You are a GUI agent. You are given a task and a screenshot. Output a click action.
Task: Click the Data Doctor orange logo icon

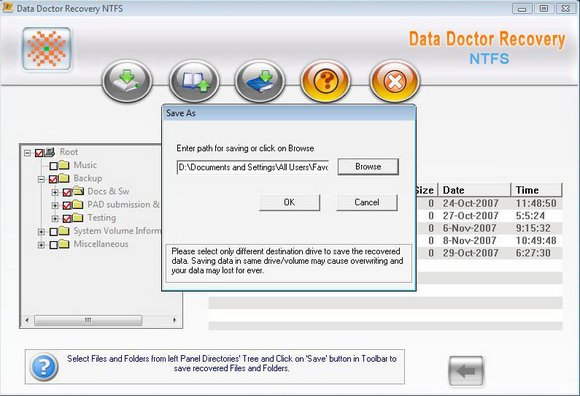click(x=47, y=48)
